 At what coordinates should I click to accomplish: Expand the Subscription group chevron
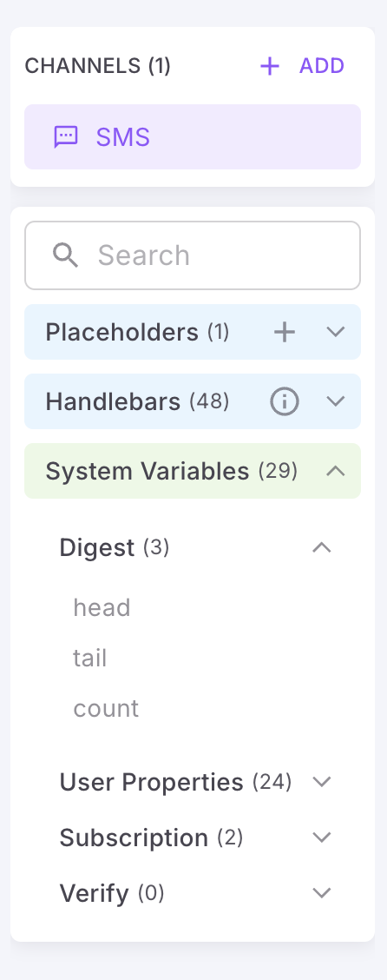[321, 837]
